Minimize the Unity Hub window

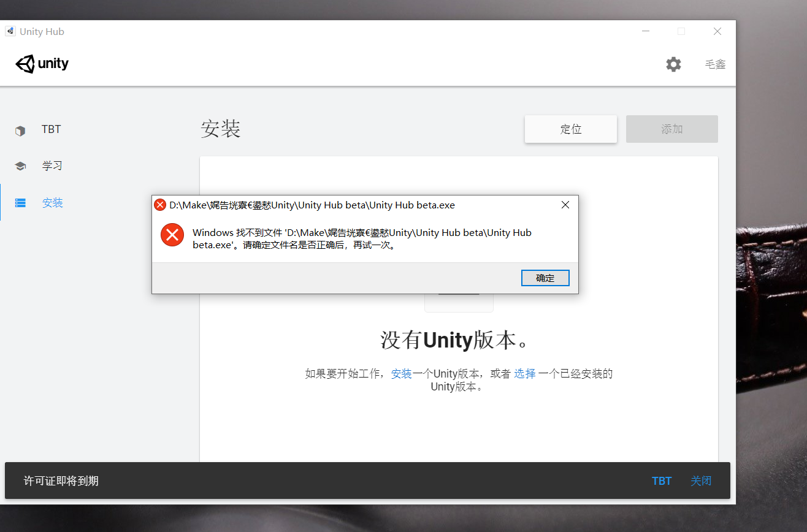[x=645, y=31]
